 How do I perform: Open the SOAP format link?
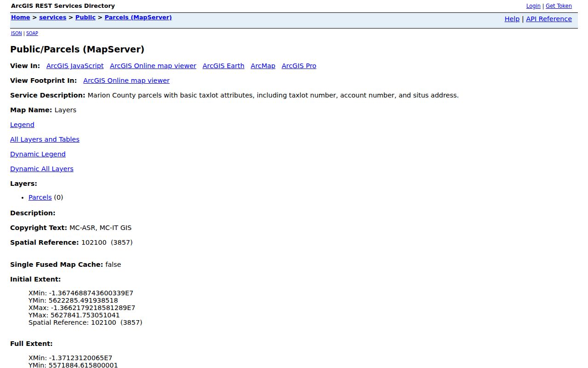tap(32, 34)
